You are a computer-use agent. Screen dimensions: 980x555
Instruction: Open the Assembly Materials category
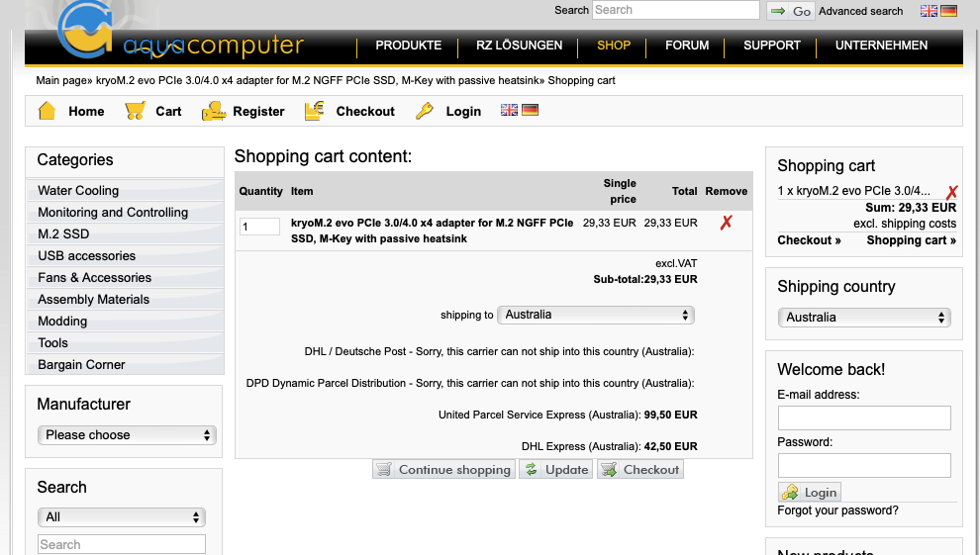[x=125, y=300]
